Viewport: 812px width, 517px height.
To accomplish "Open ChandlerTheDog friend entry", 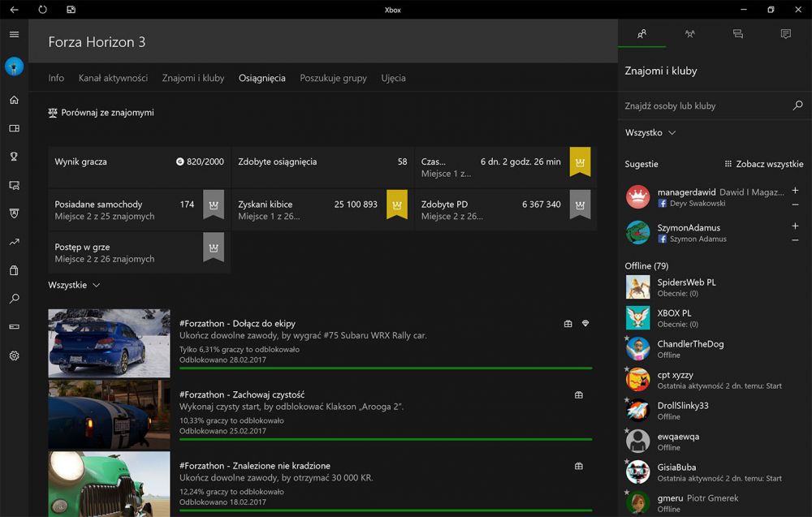I will click(x=715, y=349).
